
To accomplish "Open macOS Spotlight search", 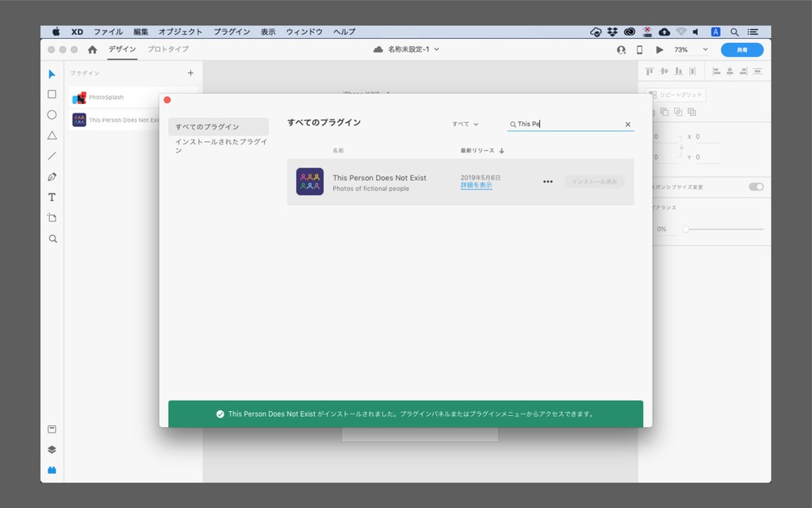I will click(x=734, y=32).
